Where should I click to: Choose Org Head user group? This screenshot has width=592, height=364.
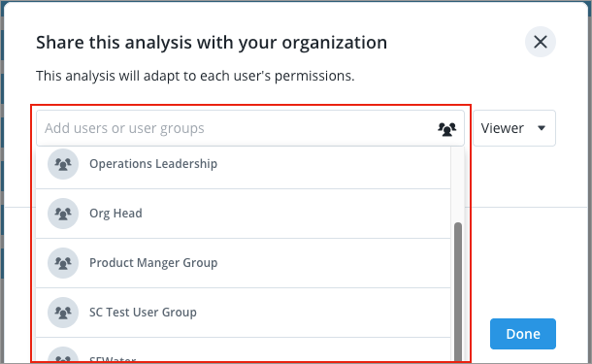point(244,214)
